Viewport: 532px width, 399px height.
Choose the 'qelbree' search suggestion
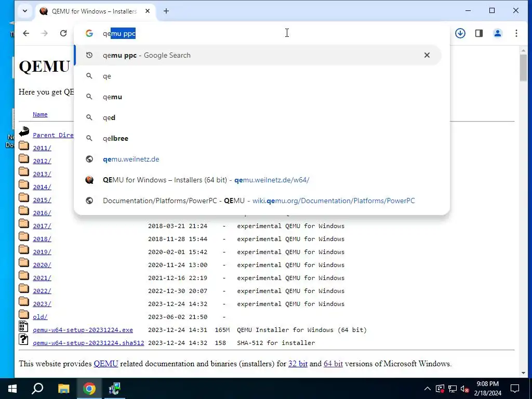(258, 138)
